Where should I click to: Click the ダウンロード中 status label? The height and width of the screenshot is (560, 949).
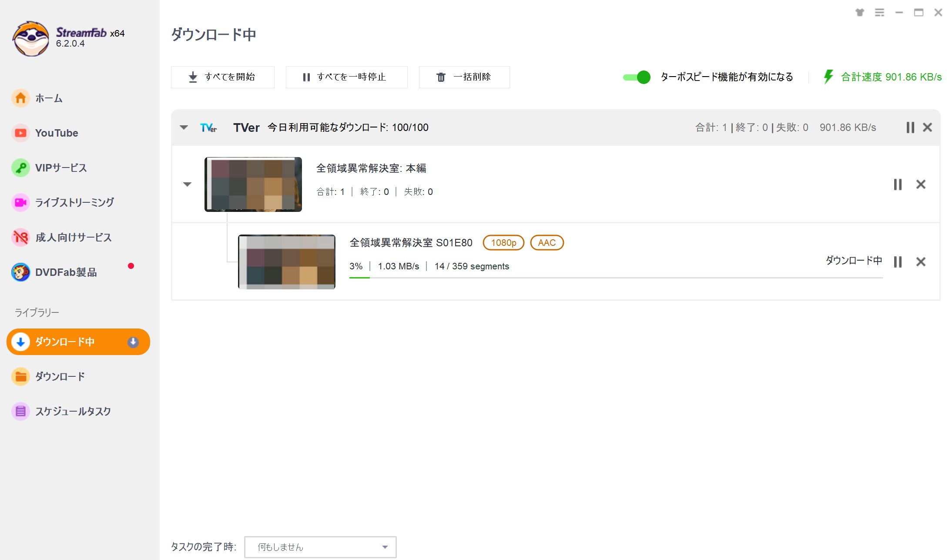[854, 260]
